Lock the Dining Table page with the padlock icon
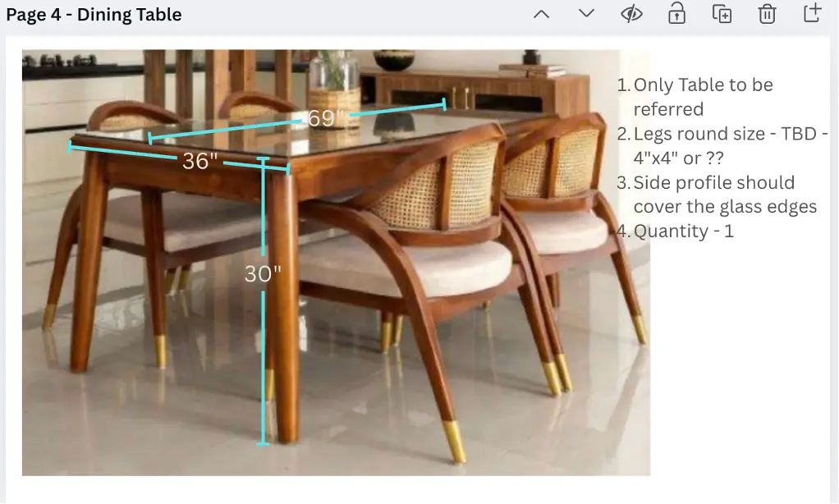The height and width of the screenshot is (504, 839). pyautogui.click(x=676, y=13)
